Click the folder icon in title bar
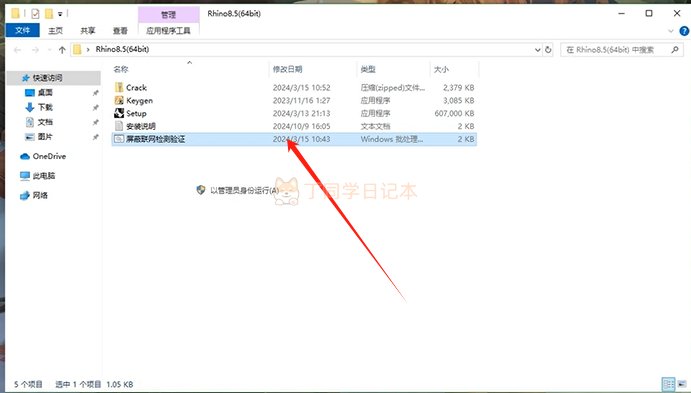The image size is (691, 393). pos(15,14)
